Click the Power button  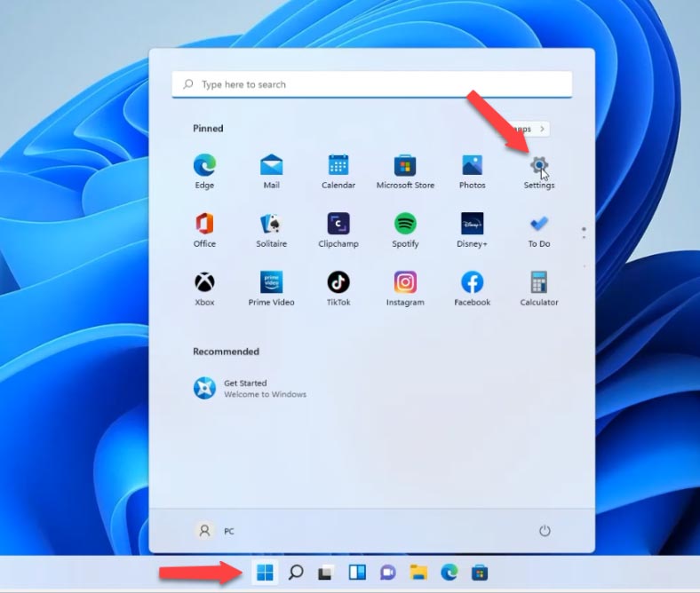pyautogui.click(x=545, y=531)
